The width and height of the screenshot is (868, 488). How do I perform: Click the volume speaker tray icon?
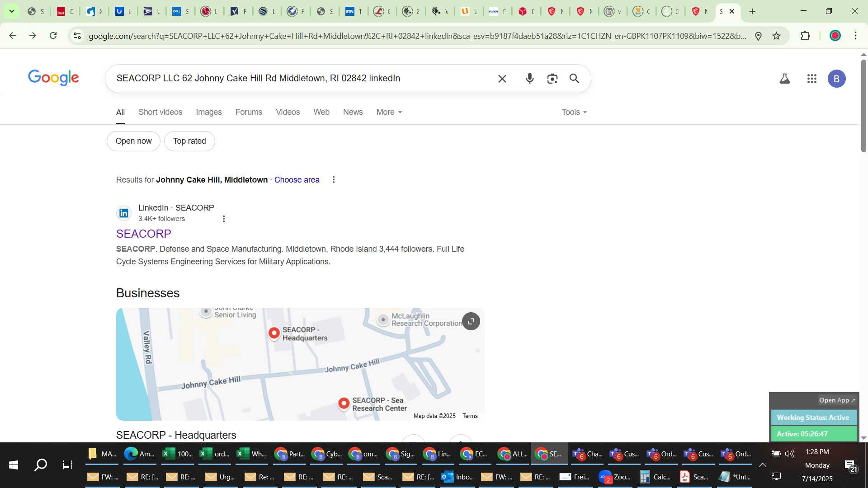[790, 454]
